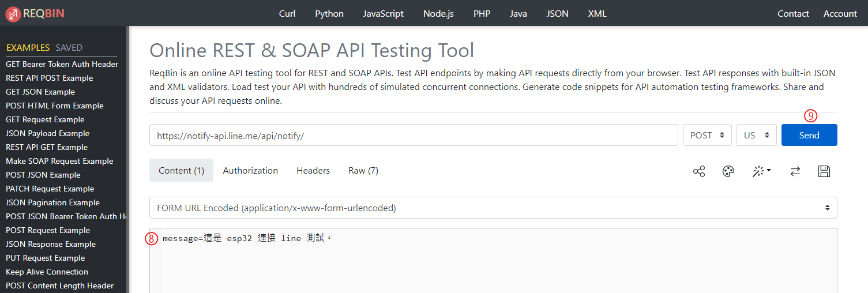Switch to the Authorization tab
868x293 pixels.
250,170
